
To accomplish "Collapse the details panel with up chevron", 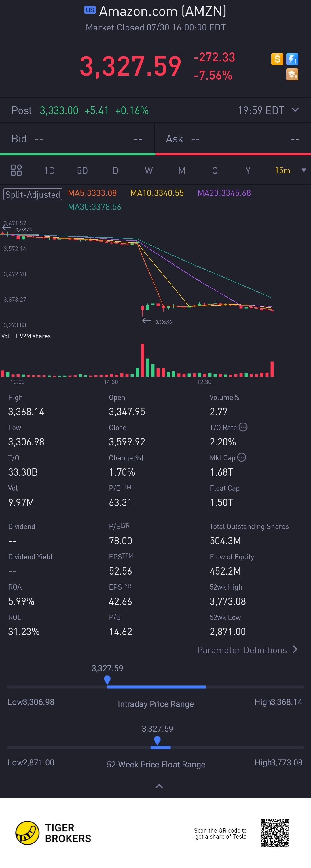I will (x=159, y=786).
